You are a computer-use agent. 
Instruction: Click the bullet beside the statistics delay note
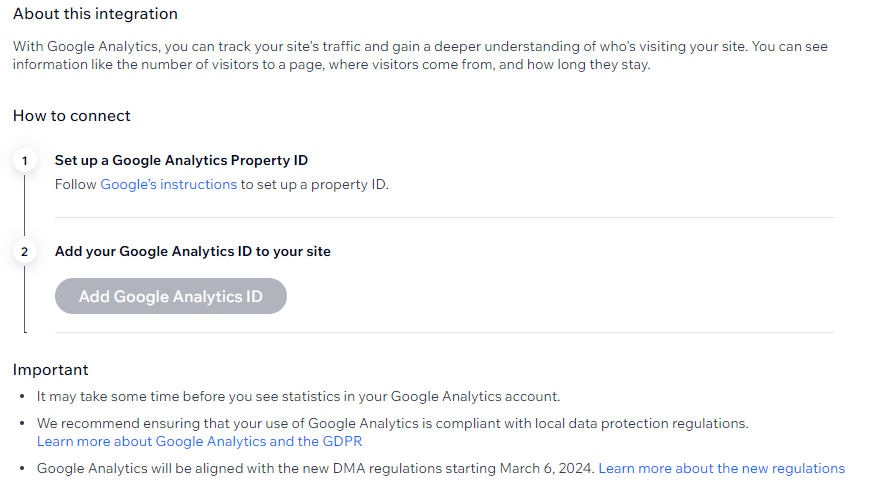pos(22,397)
